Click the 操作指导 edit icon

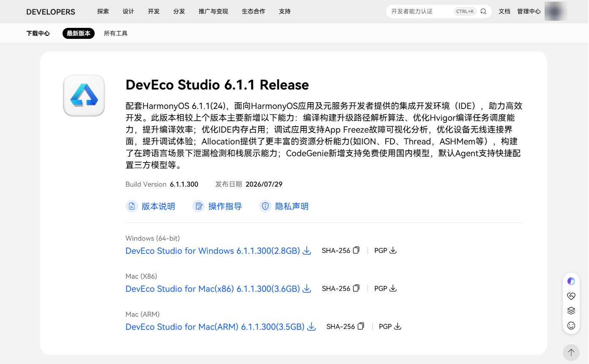point(199,206)
